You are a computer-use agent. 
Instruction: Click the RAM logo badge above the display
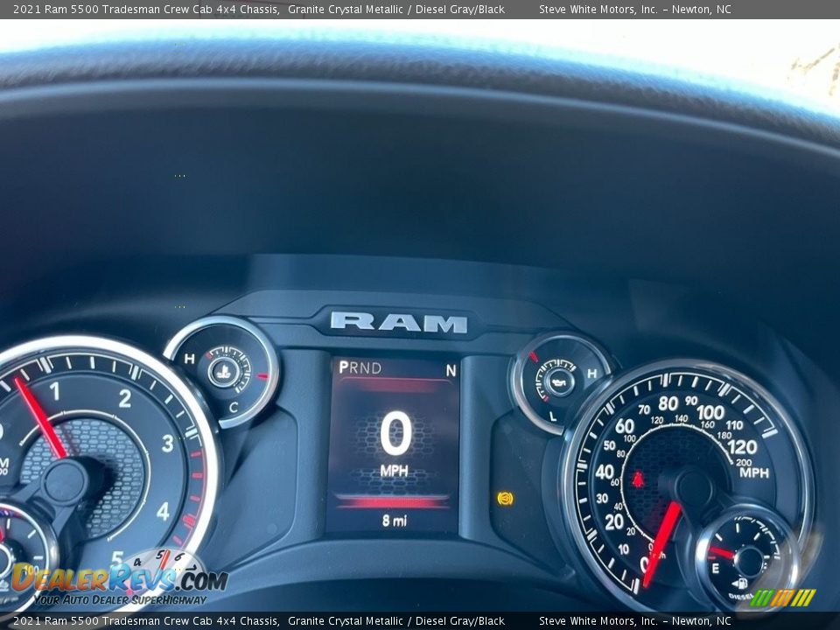pos(399,321)
